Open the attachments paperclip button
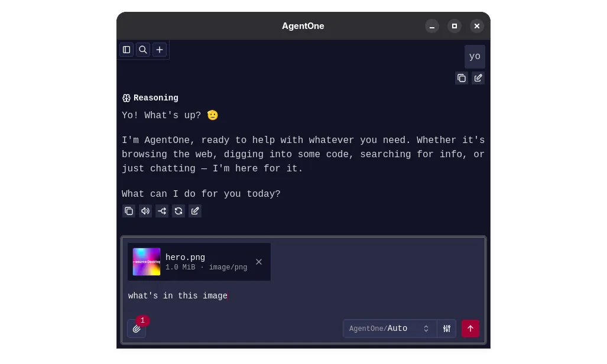The width and height of the screenshot is (607, 364). (x=137, y=329)
